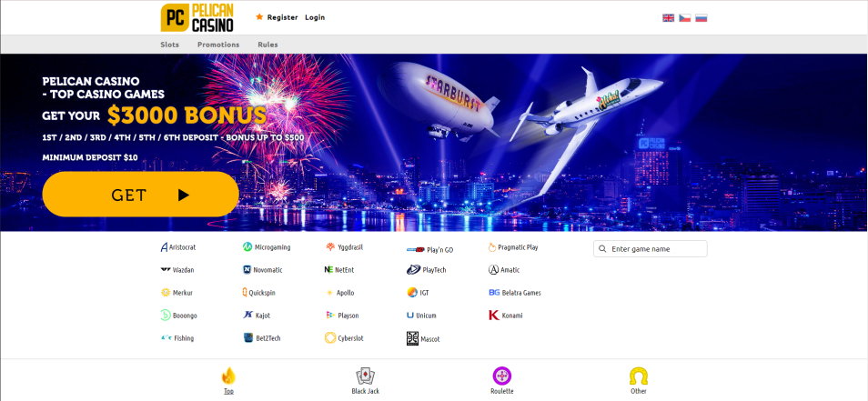The width and height of the screenshot is (868, 401).
Task: Select the Top games category tab
Action: [228, 380]
